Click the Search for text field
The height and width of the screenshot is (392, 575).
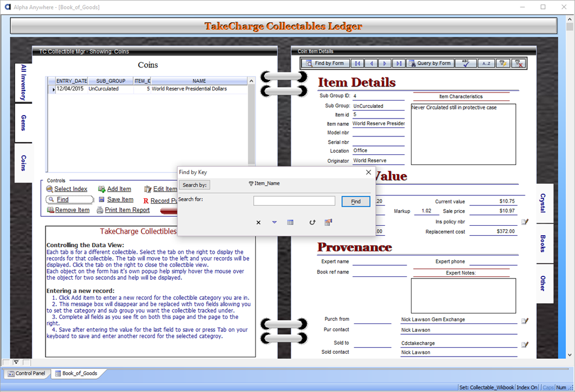point(294,201)
